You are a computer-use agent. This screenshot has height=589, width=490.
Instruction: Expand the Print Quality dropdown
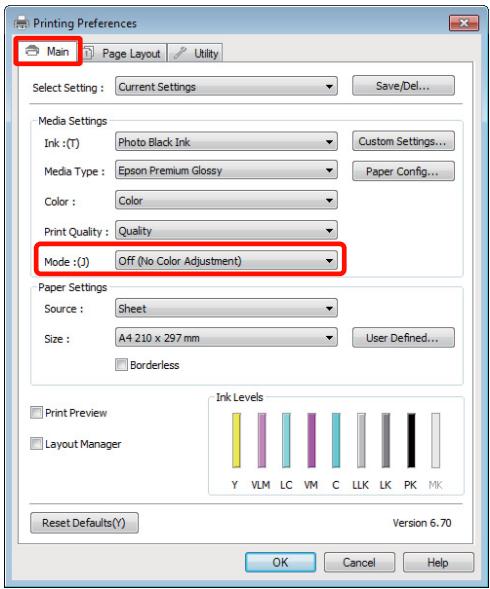[226, 230]
